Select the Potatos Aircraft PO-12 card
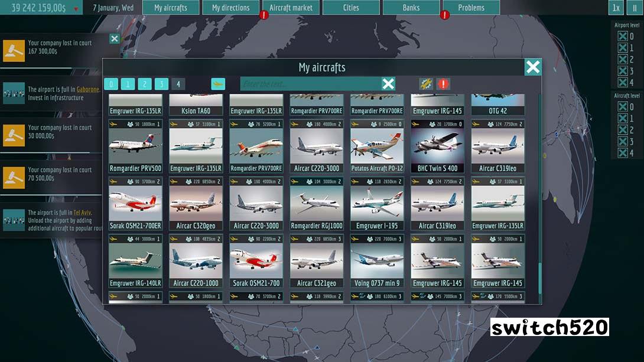 click(x=376, y=146)
